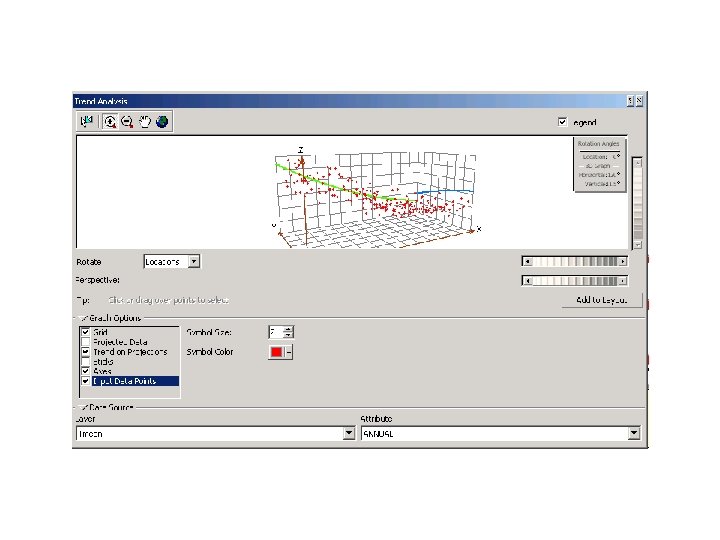Click the Perspective slider left arrow
This screenshot has width=720, height=540.
pos(528,281)
